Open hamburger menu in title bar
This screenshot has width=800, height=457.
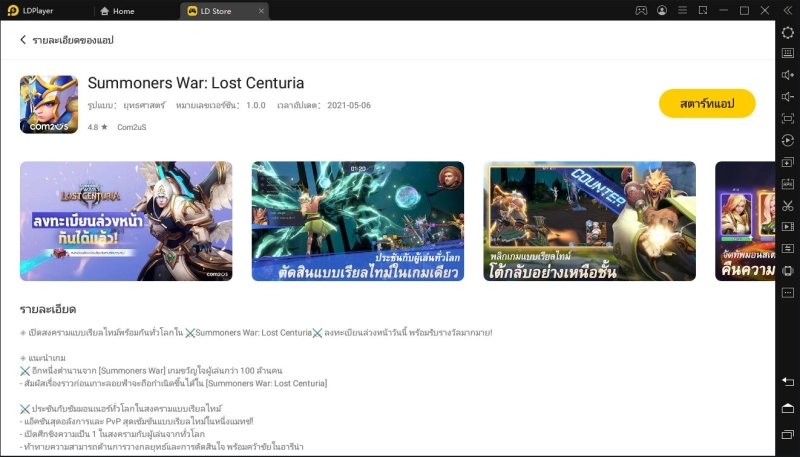coord(682,10)
